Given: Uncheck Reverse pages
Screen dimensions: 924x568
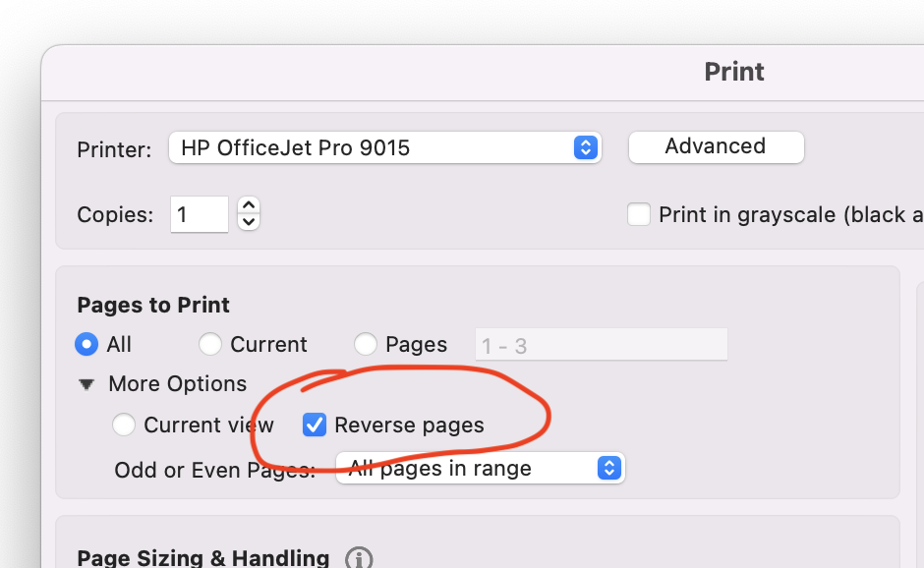Looking at the screenshot, I should (315, 425).
